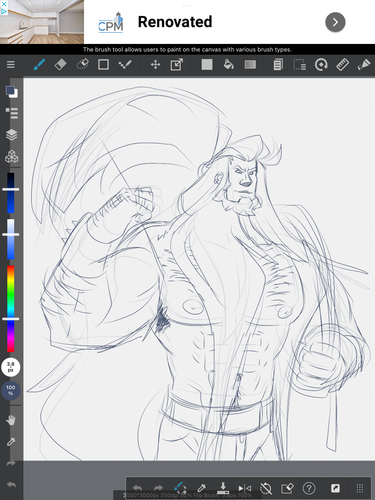Select the Eraser tool
This screenshot has width=375, height=500.
[x=60, y=64]
